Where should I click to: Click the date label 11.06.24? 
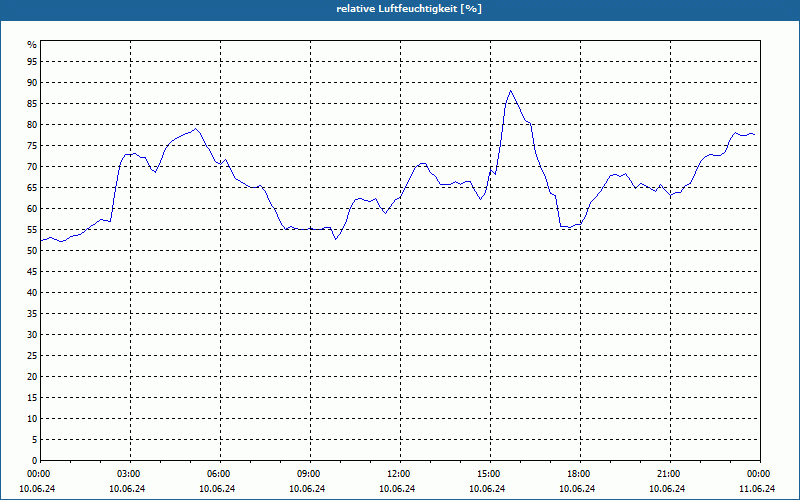[757, 489]
